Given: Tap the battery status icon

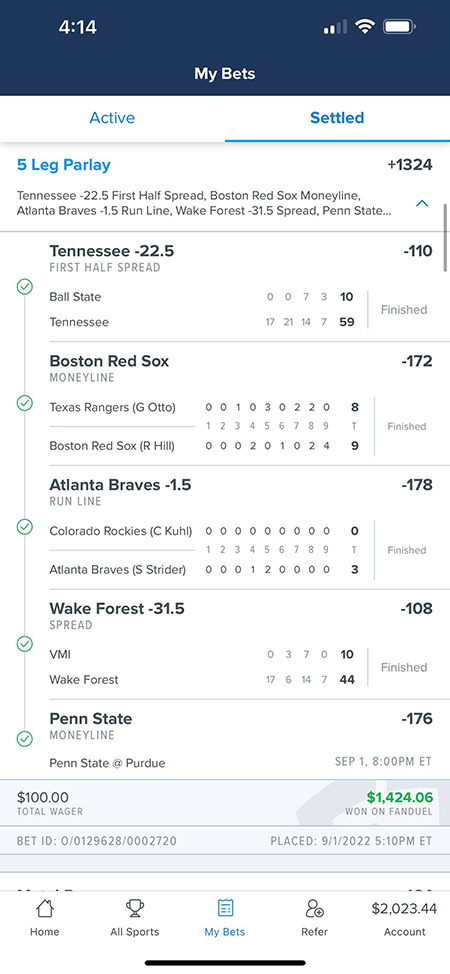Looking at the screenshot, I should click(399, 27).
